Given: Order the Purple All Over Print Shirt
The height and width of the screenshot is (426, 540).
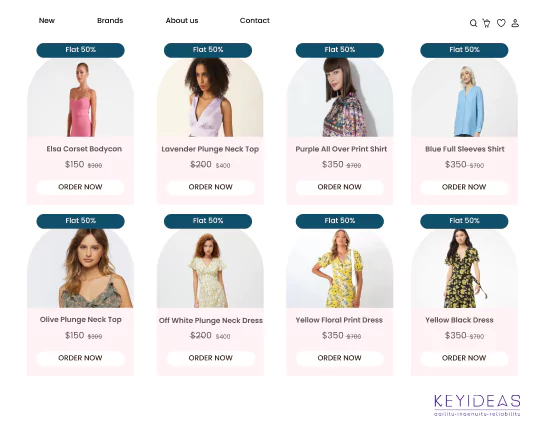Looking at the screenshot, I should click(340, 187).
